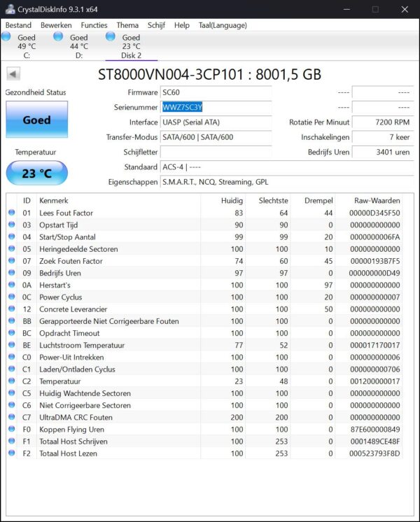
Task: Open the Thema menu
Action: click(127, 25)
